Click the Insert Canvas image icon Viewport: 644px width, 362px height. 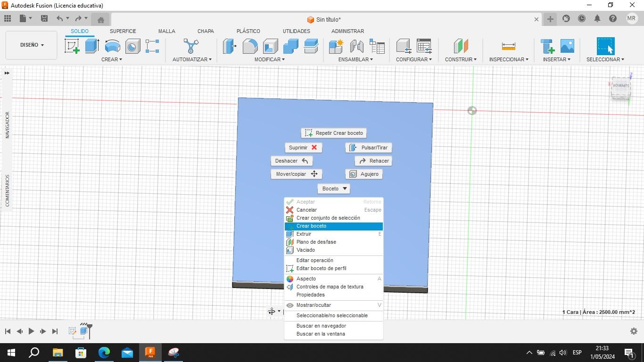[567, 46]
